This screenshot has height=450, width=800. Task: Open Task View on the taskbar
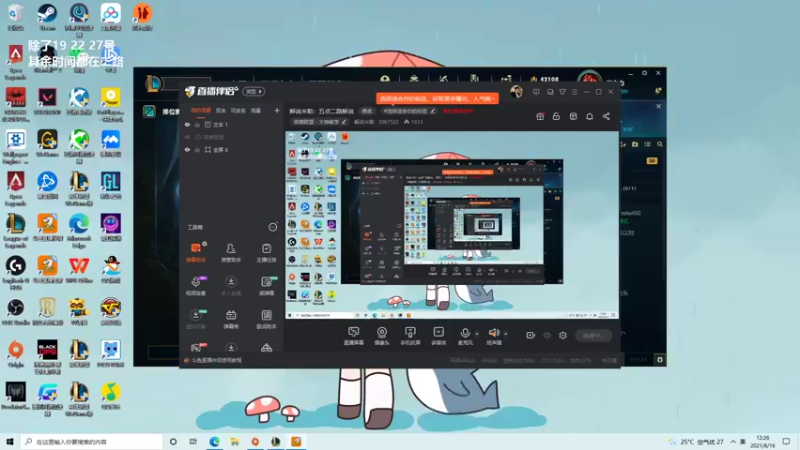click(x=193, y=441)
